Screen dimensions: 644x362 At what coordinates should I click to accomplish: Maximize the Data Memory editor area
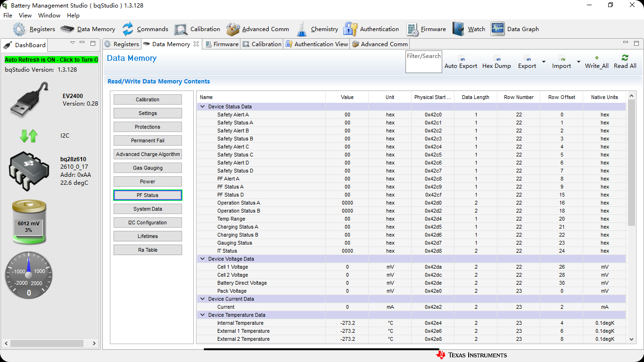tap(636, 43)
